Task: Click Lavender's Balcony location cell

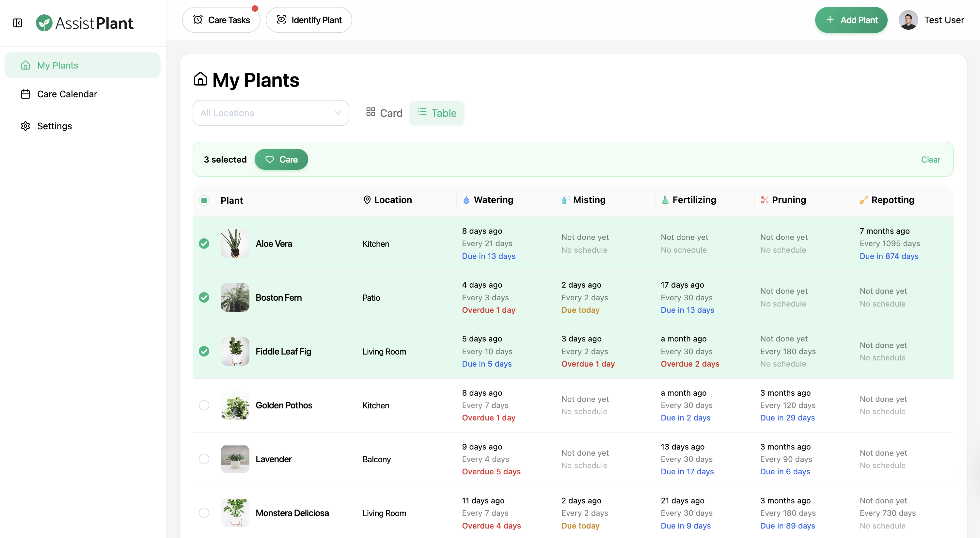Action: coord(376,459)
